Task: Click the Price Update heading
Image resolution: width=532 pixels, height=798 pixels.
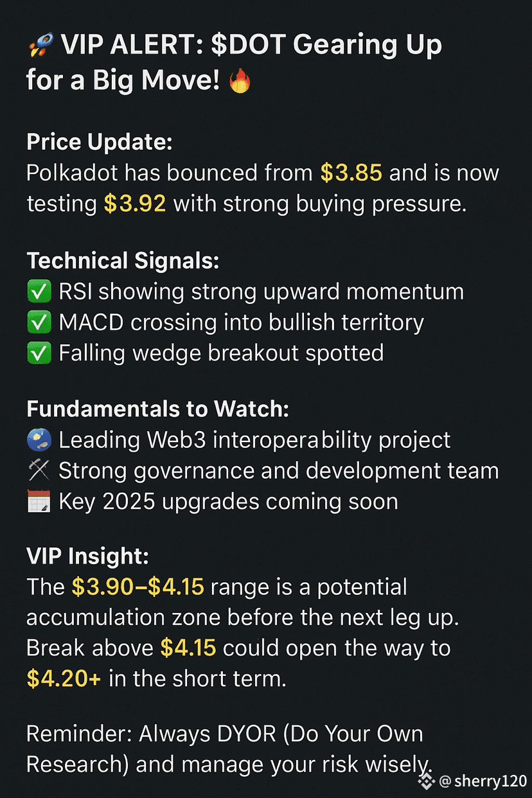Action: coord(100,143)
